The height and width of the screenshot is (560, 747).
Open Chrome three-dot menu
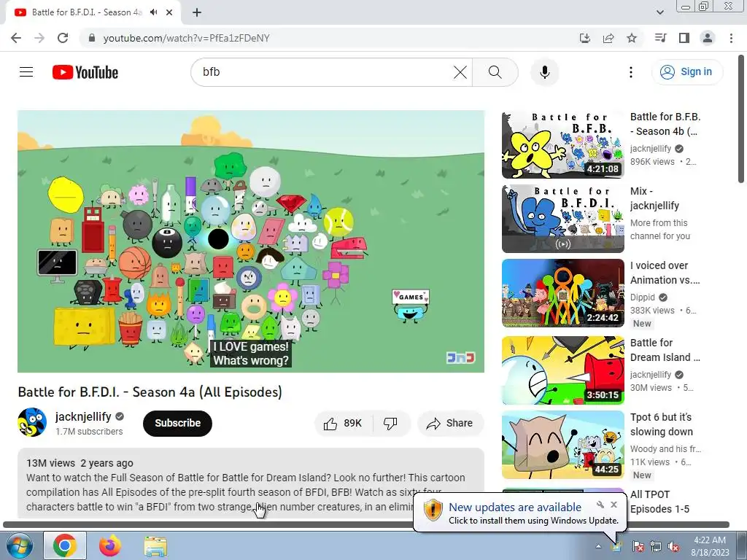[x=731, y=38]
